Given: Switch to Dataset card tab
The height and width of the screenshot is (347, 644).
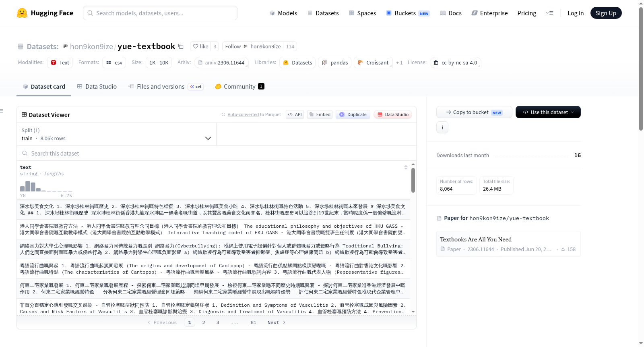Looking at the screenshot, I should pos(43,86).
